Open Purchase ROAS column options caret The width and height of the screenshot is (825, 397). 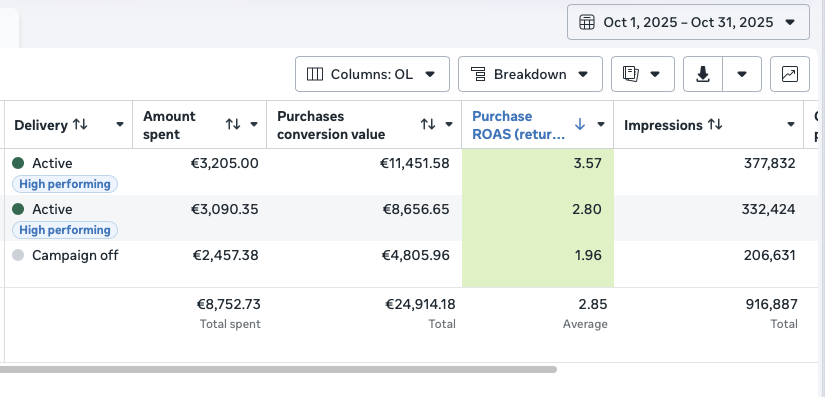(x=601, y=125)
